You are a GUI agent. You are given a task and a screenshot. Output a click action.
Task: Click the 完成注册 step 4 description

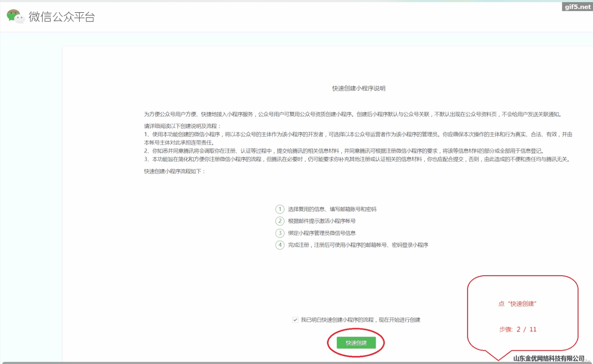(358, 245)
